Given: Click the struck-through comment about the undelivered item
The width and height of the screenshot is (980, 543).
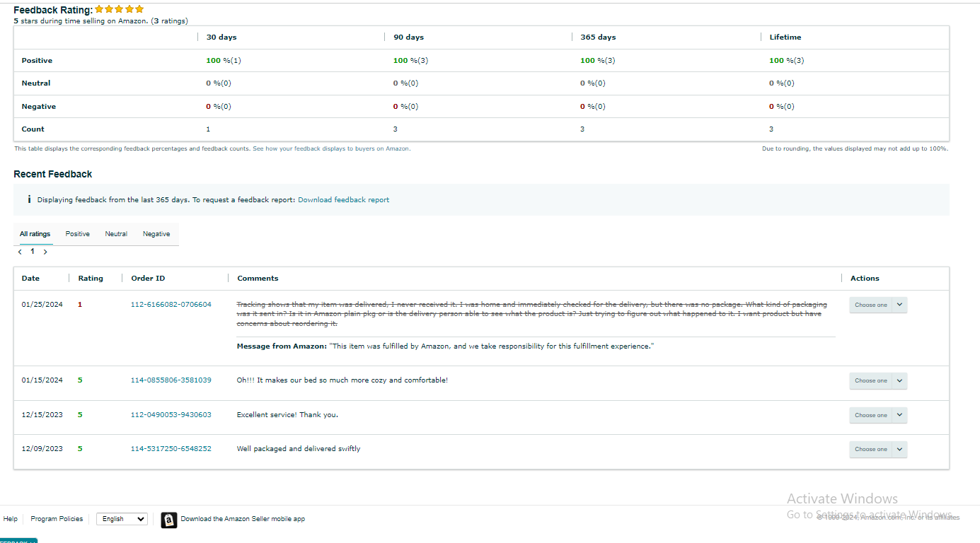Looking at the screenshot, I should [531, 314].
